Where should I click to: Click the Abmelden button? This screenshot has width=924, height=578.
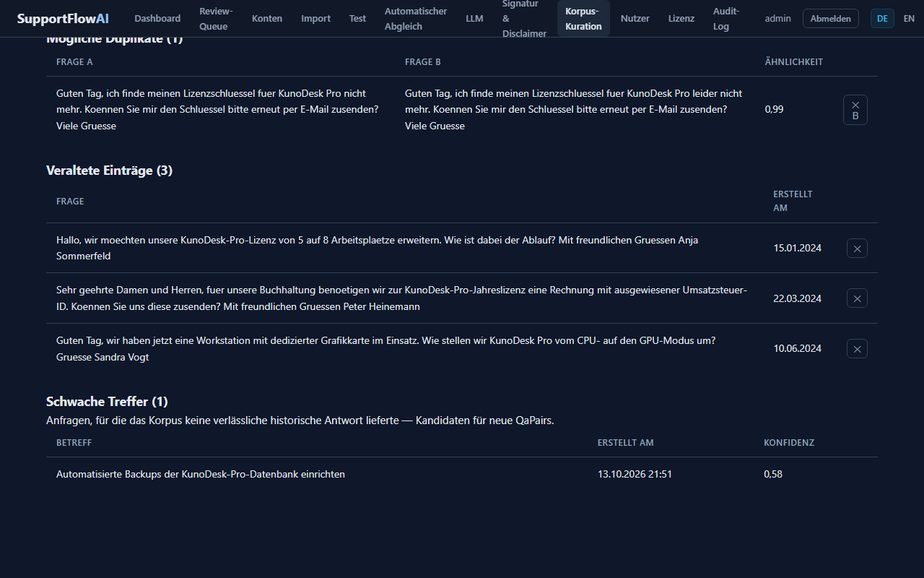[x=831, y=19]
